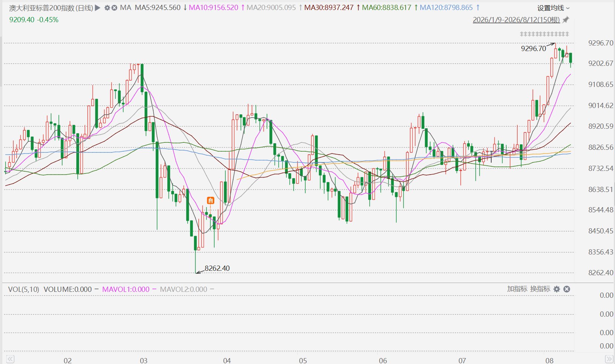Open the 2026/1/9-2026/8/12(150根) date range link

pos(516,20)
